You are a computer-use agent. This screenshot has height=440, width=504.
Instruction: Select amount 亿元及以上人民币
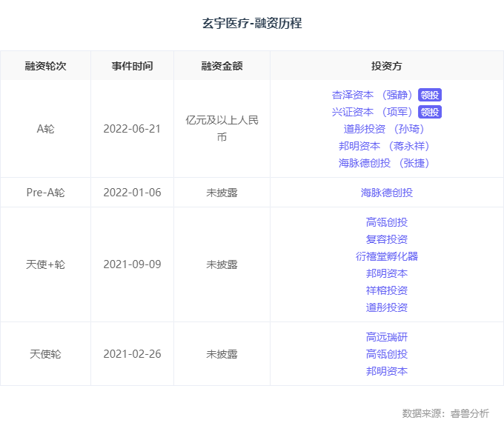click(x=222, y=129)
